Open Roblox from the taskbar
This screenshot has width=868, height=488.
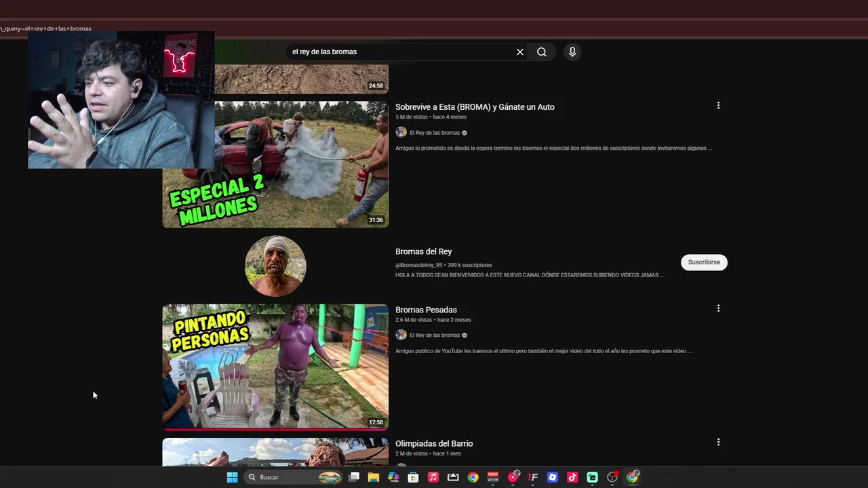(553, 477)
